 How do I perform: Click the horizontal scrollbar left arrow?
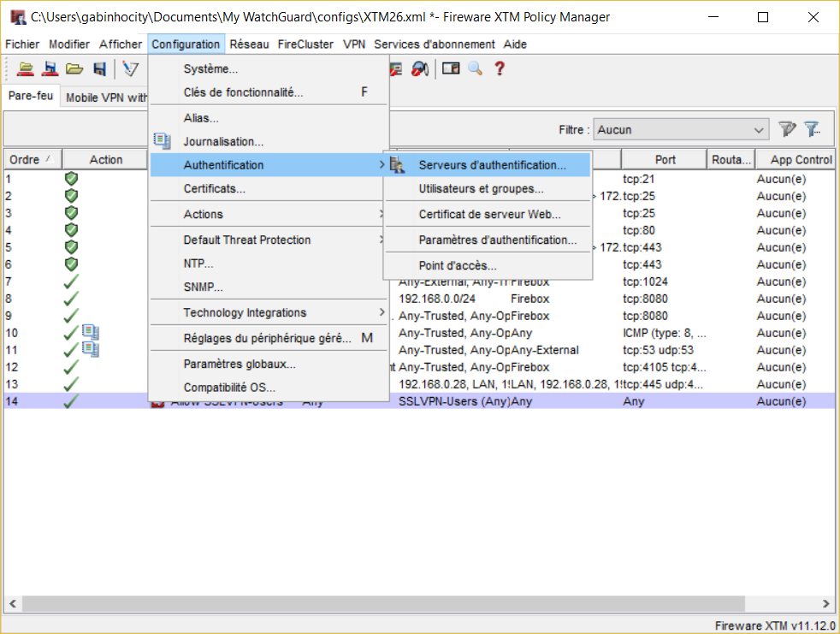(13, 603)
